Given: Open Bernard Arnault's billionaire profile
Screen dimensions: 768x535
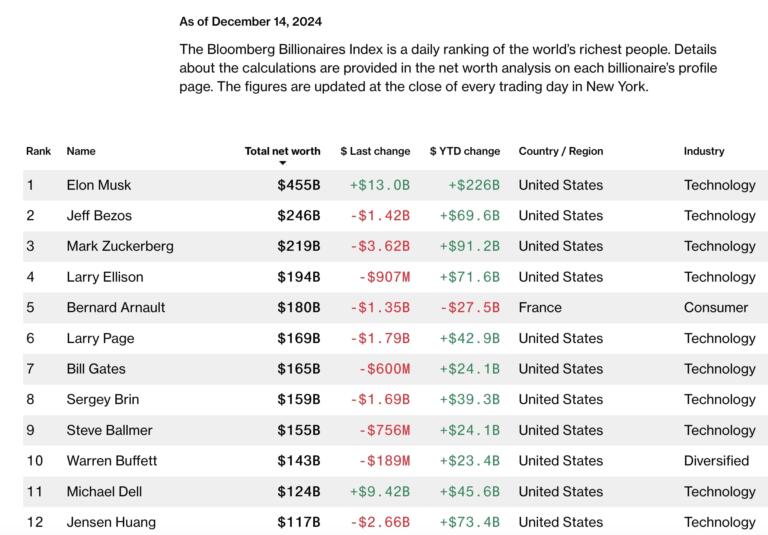Looking at the screenshot, I should (115, 307).
